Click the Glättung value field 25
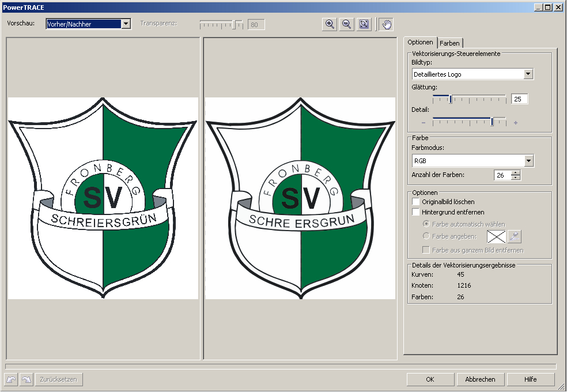 (x=519, y=99)
